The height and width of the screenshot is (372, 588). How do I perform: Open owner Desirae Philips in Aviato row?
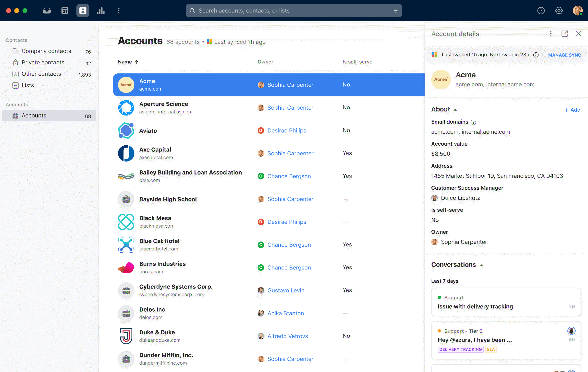pyautogui.click(x=287, y=130)
